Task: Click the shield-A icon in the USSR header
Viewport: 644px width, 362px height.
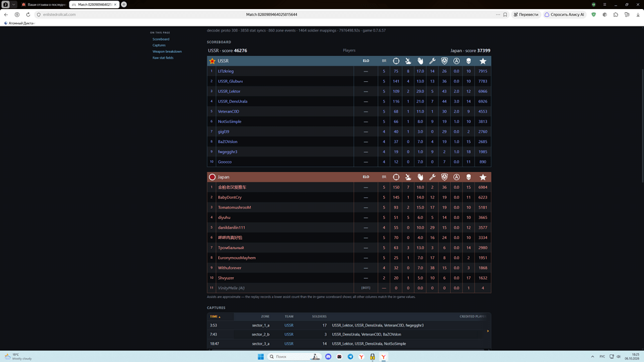Action: 444,61
